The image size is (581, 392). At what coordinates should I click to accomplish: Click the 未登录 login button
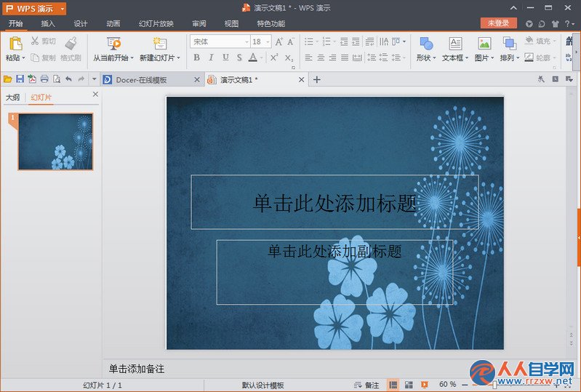pos(498,23)
